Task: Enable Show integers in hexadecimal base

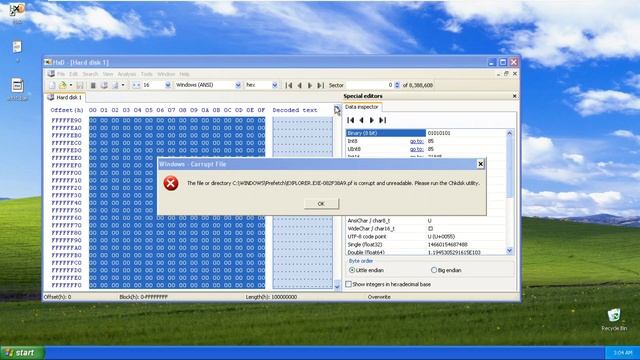Action: 388,284
